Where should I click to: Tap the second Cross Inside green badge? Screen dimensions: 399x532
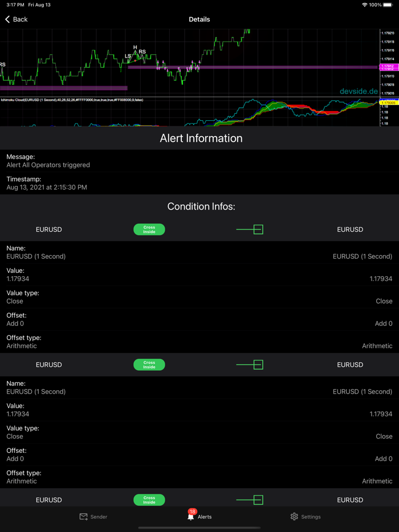tap(149, 365)
